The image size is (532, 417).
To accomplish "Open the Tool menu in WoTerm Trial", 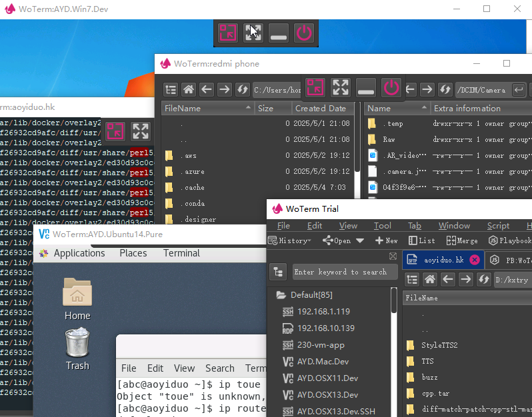I will (x=382, y=226).
